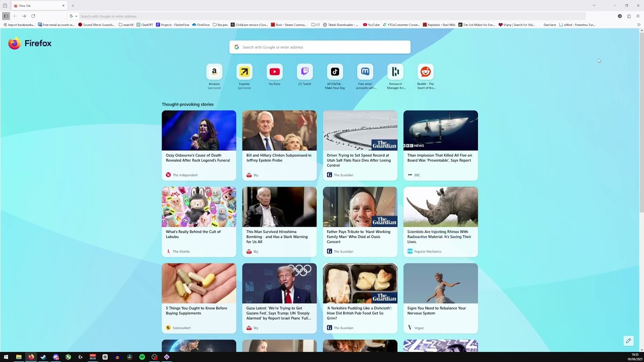The width and height of the screenshot is (644, 362).
Task: Open the Labubu cult story from The Atlantic
Action: point(199,222)
